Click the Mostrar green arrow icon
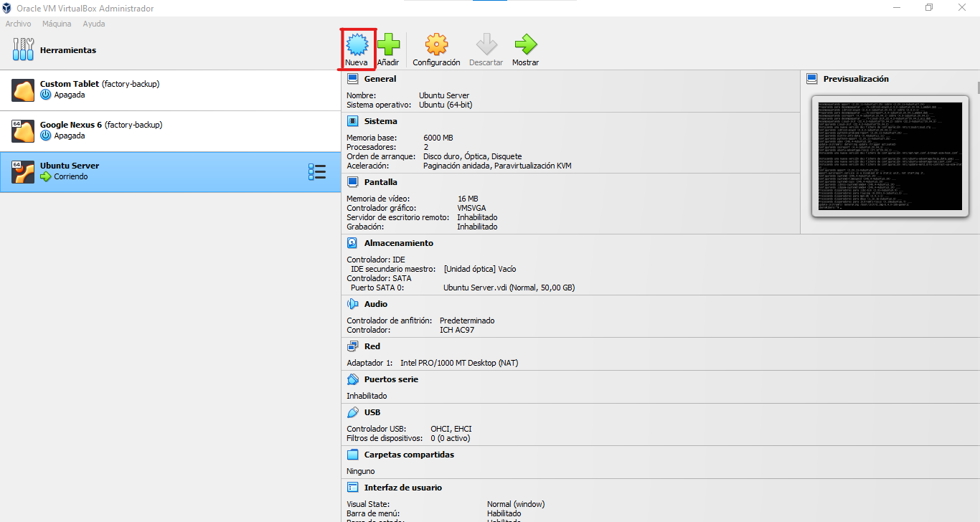 (525, 45)
